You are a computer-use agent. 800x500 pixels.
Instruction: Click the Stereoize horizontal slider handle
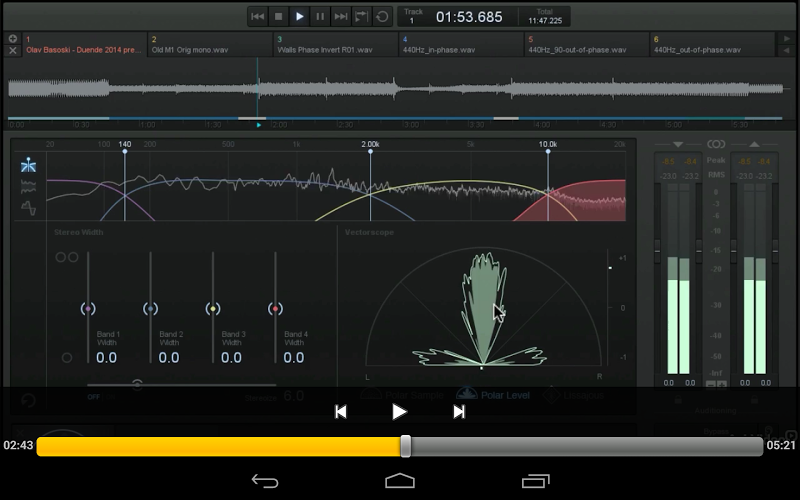click(x=137, y=384)
